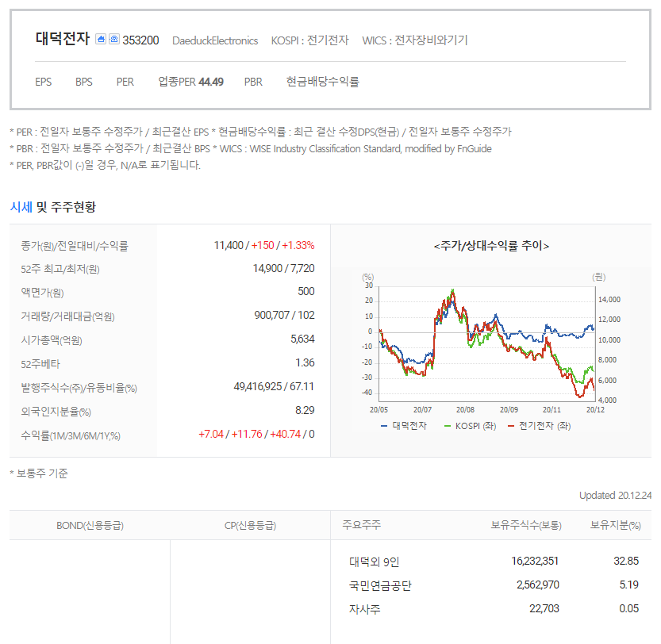The image size is (661, 644).
Task: Click the 종가(원)/전일대비/수익률 row label
Action: (75, 246)
